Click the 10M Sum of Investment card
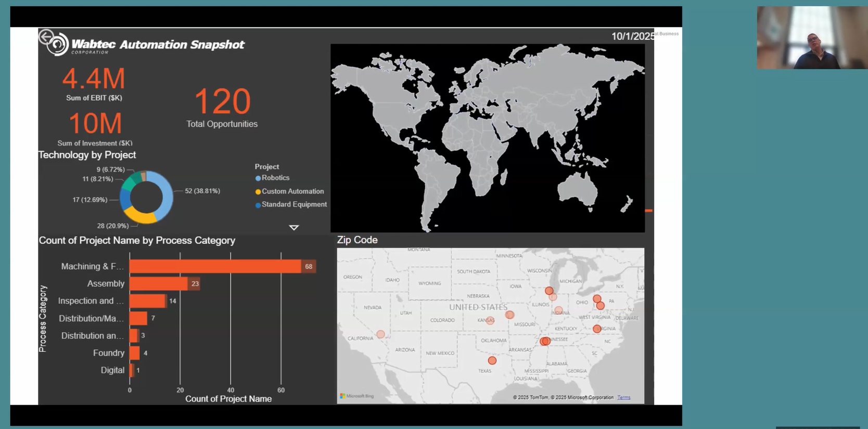Screen dimensions: 868x429 (x=95, y=129)
